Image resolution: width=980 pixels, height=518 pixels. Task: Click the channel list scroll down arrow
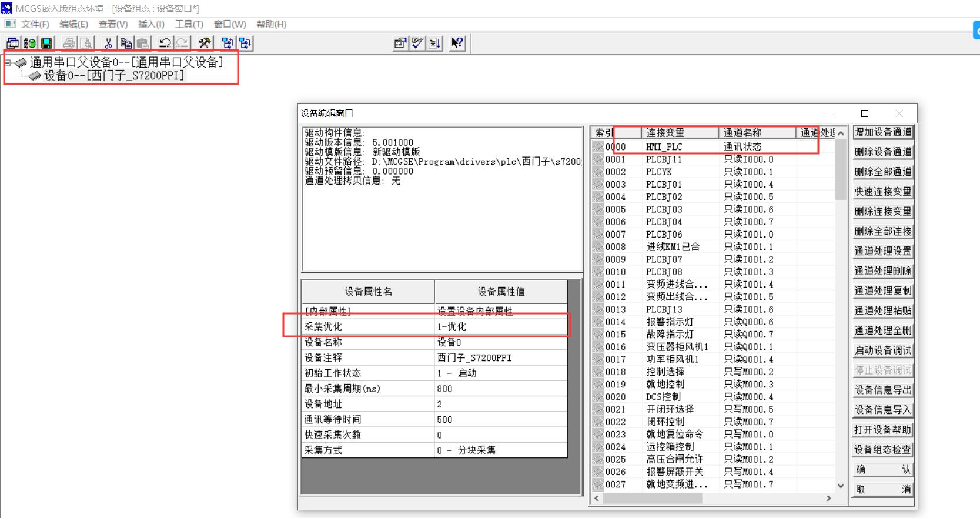pyautogui.click(x=841, y=486)
